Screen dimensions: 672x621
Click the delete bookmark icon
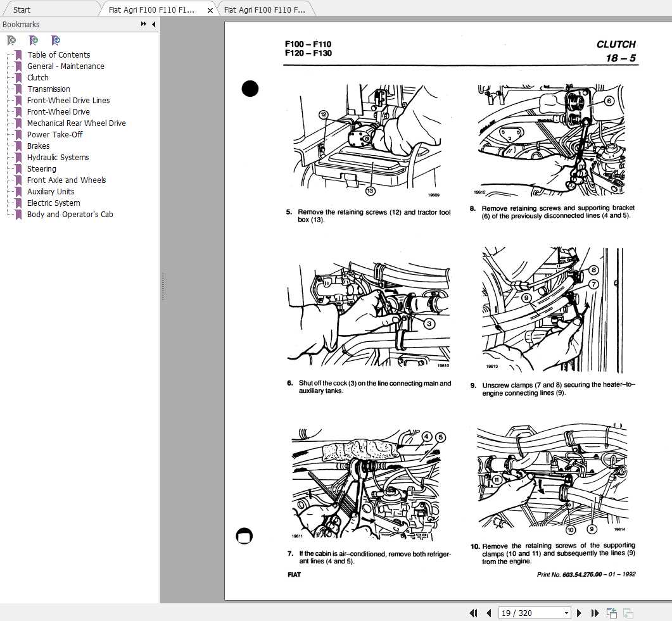pyautogui.click(x=11, y=41)
